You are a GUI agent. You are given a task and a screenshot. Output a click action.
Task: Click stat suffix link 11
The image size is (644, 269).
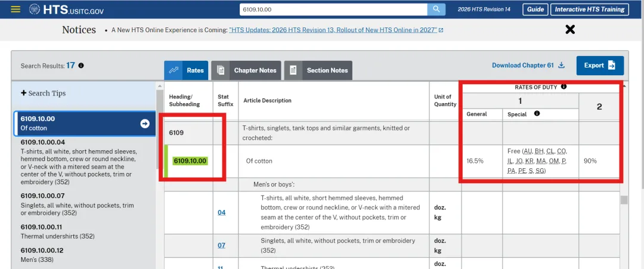click(220, 267)
